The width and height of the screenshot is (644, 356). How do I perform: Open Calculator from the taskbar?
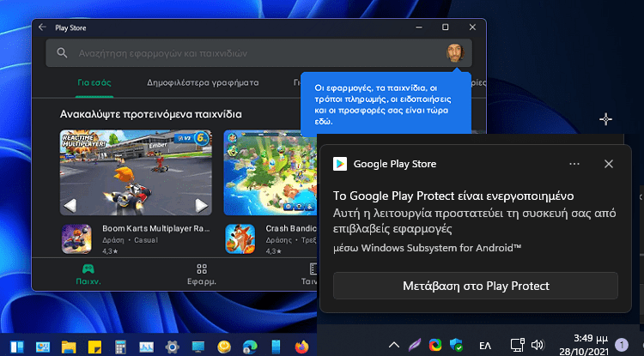pyautogui.click(x=120, y=347)
